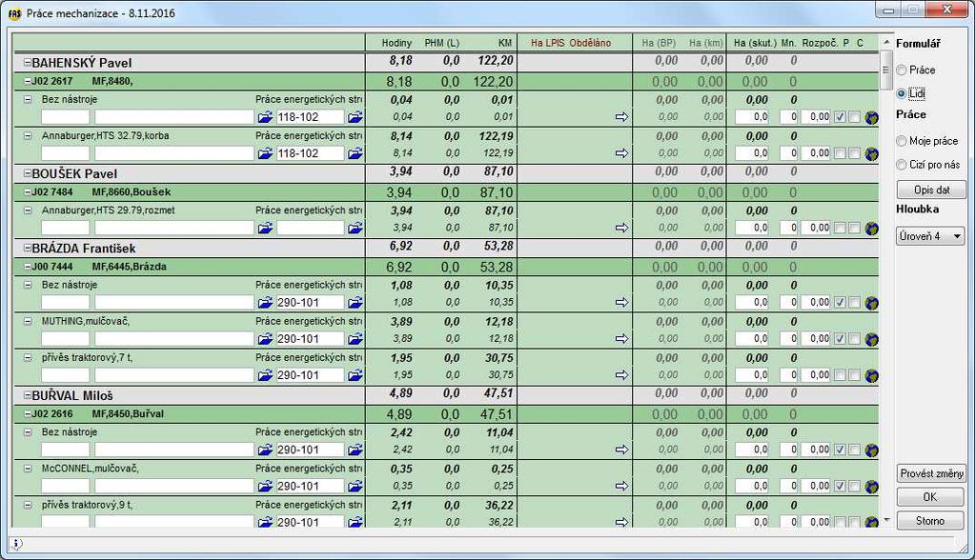
Task: Check the P checkbox in Annaburger HTS 32.79 korba row
Action: click(x=840, y=153)
